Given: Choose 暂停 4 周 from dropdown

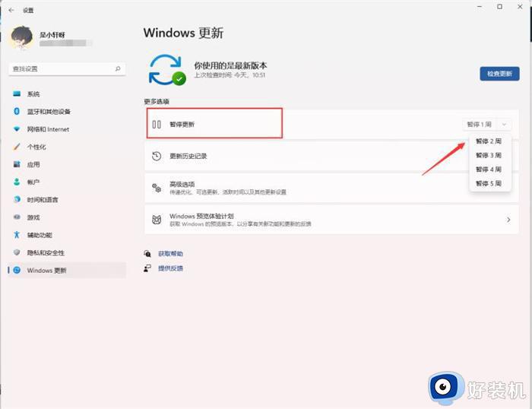Looking at the screenshot, I should tap(489, 170).
